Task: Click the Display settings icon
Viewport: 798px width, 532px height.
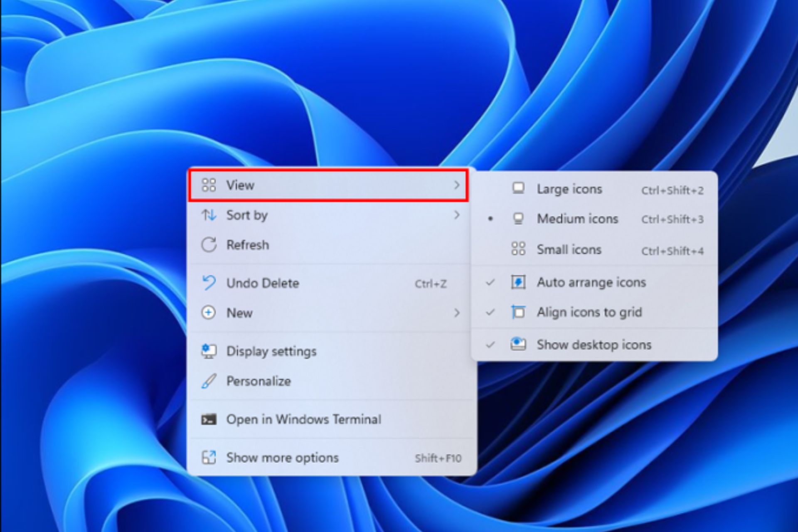Action: [x=208, y=352]
